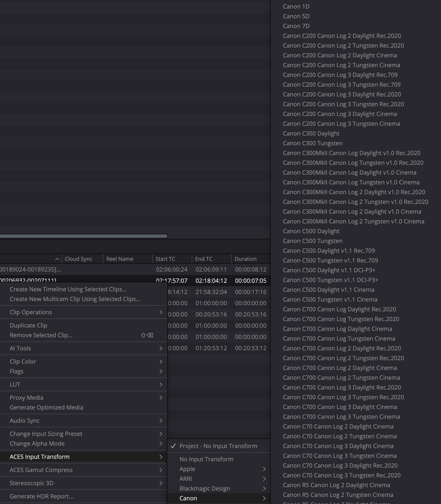This screenshot has width=441, height=504.
Task: Select No Input Transform option
Action: click(x=219, y=459)
